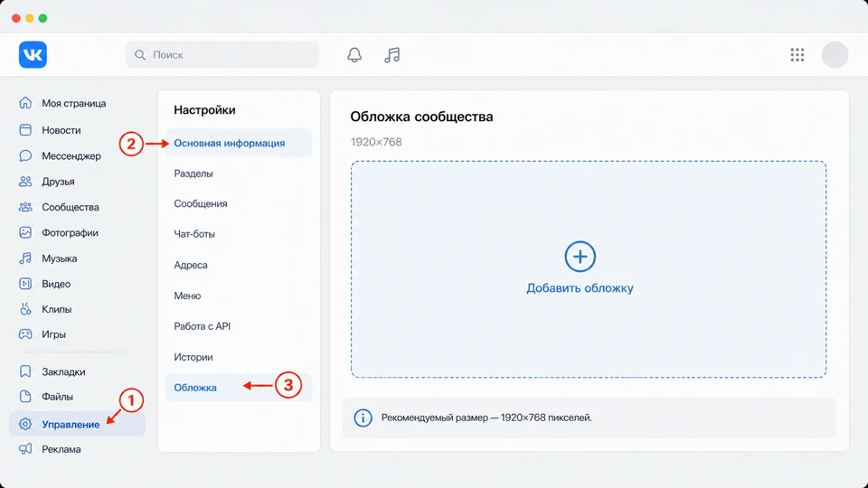Click the Видео play icon
The width and height of the screenshot is (868, 488).
(25, 284)
